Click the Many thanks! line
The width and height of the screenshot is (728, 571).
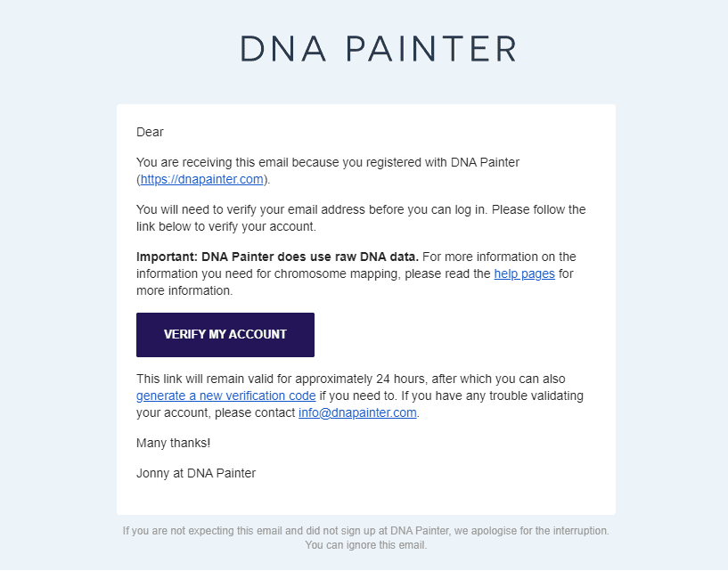click(x=173, y=443)
